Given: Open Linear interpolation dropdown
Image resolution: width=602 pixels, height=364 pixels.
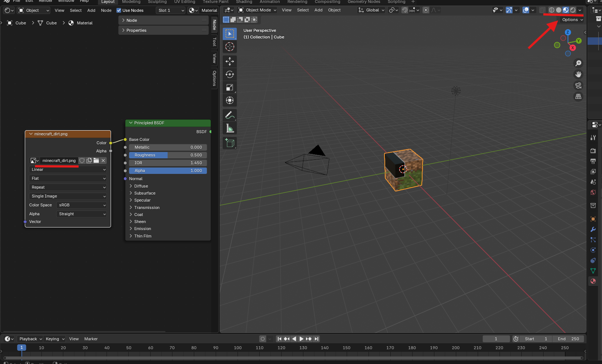Looking at the screenshot, I should (x=68, y=169).
